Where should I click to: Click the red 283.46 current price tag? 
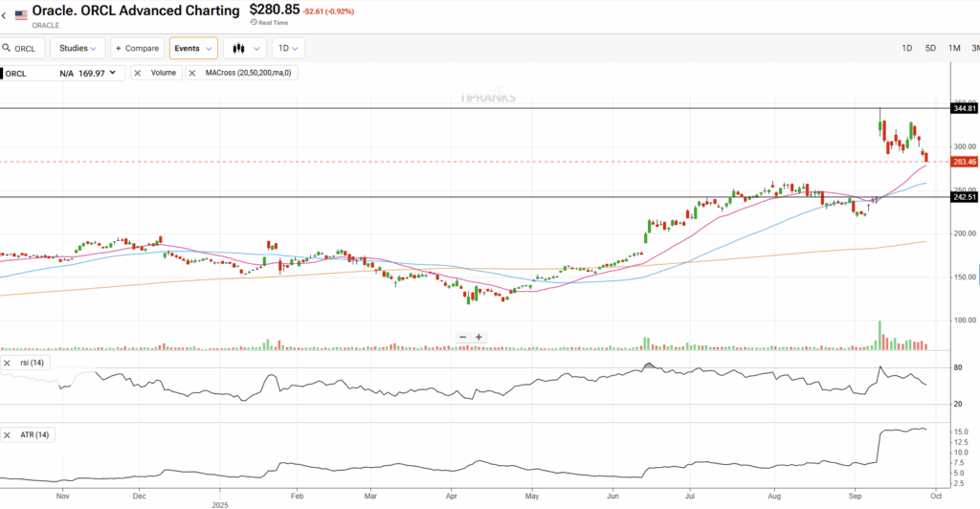point(964,162)
